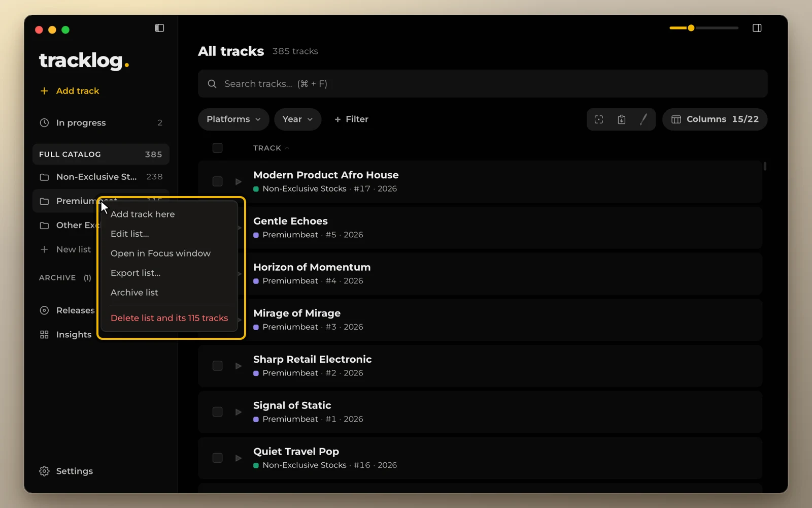Check the Modern Product Afro House checkbox
The height and width of the screenshot is (508, 812).
(x=217, y=182)
